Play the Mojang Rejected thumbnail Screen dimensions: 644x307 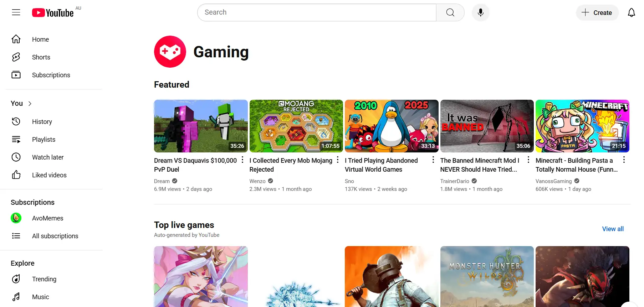(x=296, y=126)
